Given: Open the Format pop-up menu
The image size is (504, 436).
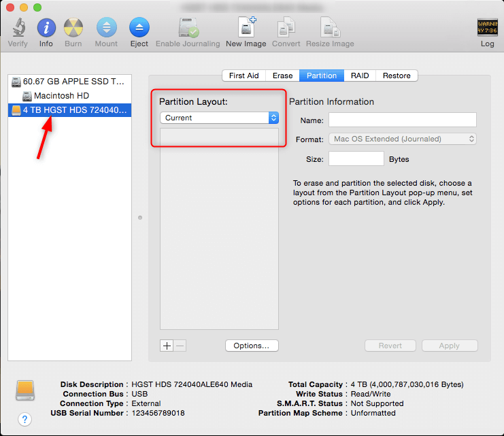Looking at the screenshot, I should point(403,139).
